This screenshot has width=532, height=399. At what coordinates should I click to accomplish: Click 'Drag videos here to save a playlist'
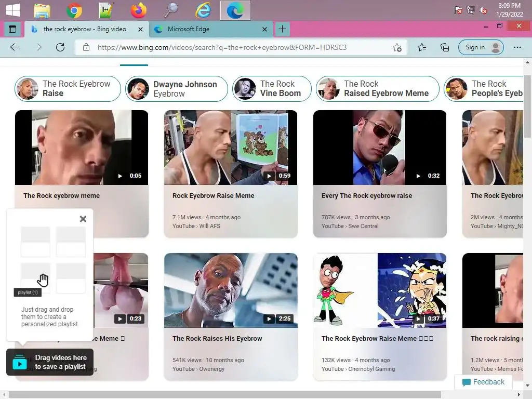(50, 362)
